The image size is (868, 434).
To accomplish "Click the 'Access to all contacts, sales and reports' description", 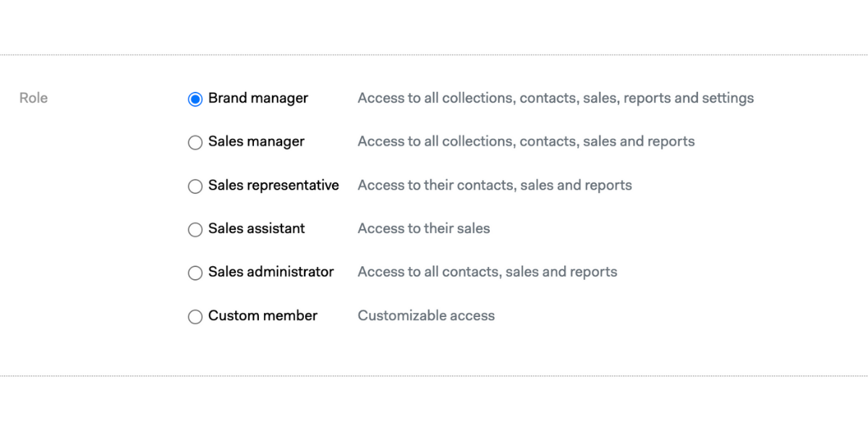I will click(488, 272).
